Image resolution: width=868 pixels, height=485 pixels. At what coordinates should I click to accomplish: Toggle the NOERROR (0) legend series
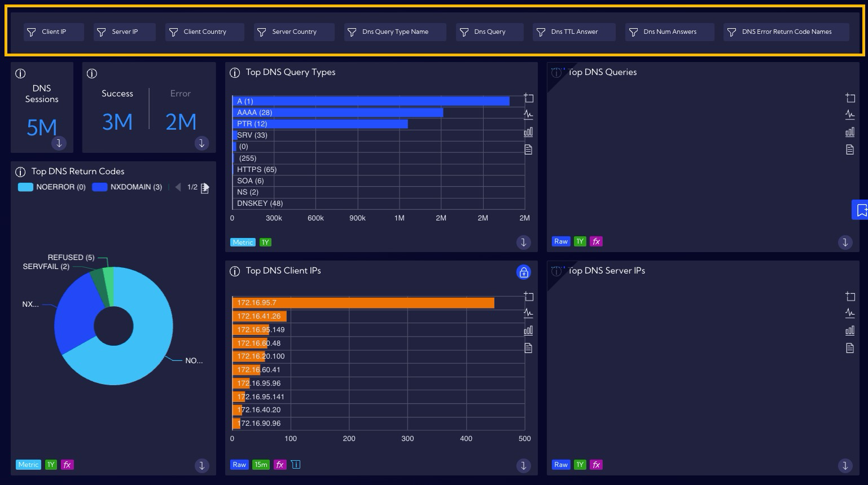pyautogui.click(x=52, y=187)
